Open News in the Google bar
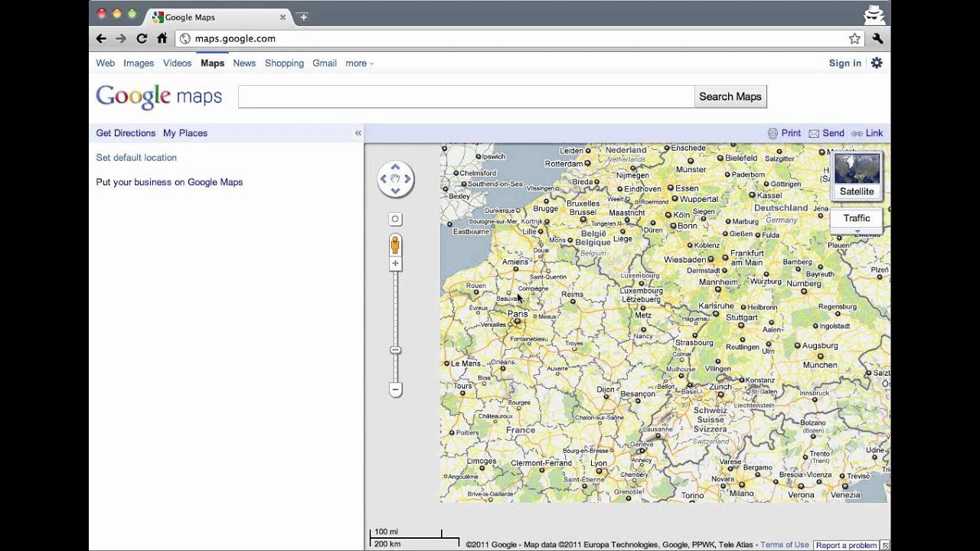980x551 pixels. coord(244,63)
